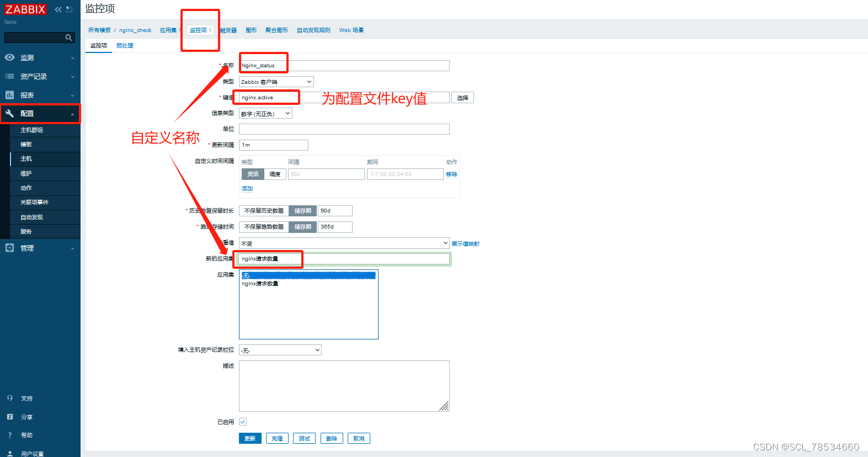The width and height of the screenshot is (868, 457).
Task: Click the 克隆 button
Action: pos(277,438)
